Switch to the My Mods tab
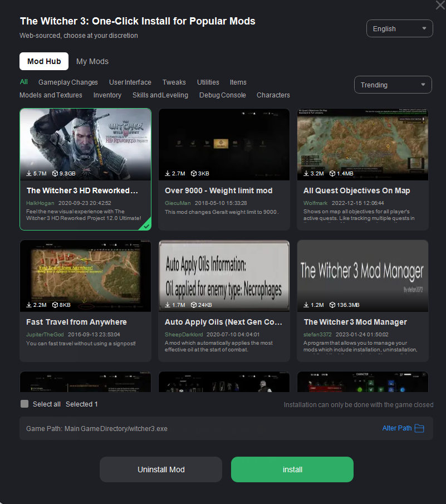Viewport: 446px width, 504px height. pos(92,61)
